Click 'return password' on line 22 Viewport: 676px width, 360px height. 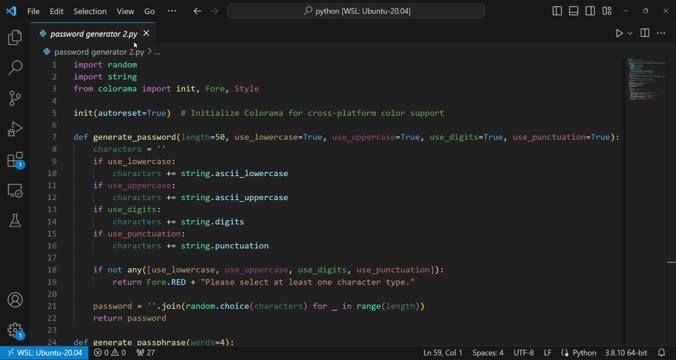tap(129, 318)
